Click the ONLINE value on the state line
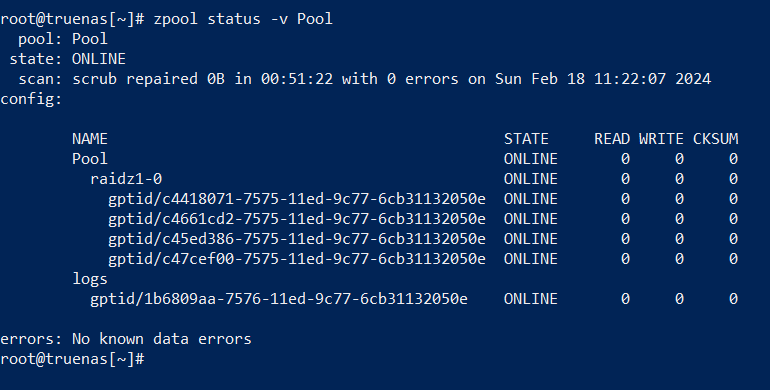The height and width of the screenshot is (390, 770). [x=99, y=59]
